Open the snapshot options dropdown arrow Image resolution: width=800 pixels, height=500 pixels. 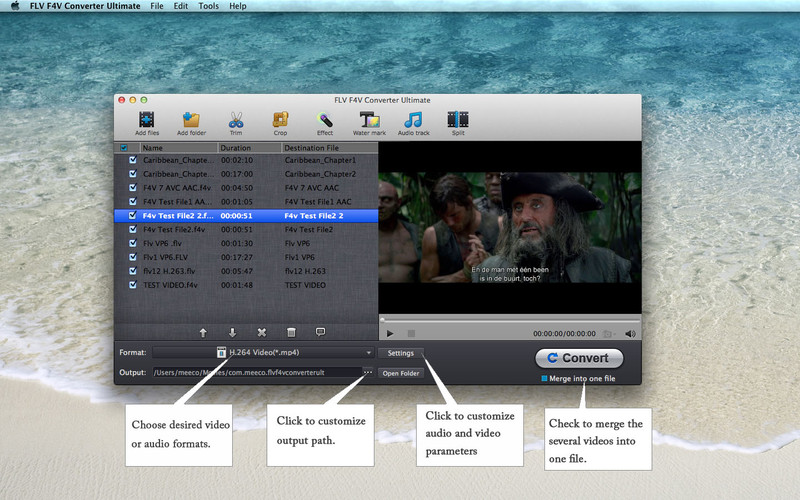pos(615,334)
